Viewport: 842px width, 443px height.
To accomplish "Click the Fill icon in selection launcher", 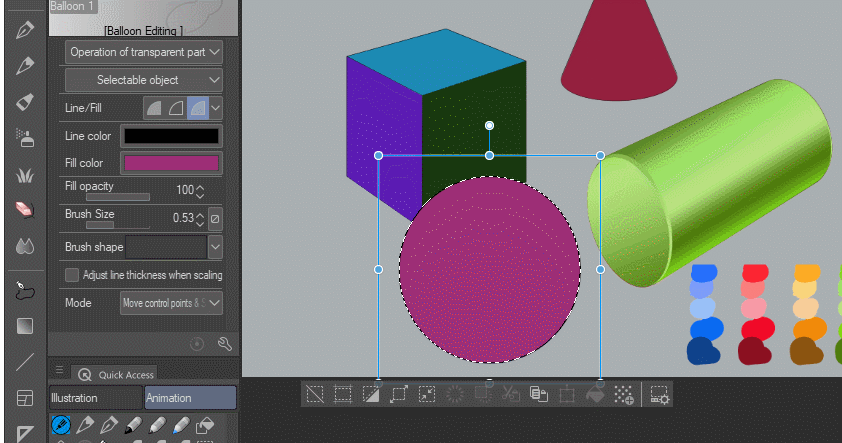I will (x=595, y=395).
